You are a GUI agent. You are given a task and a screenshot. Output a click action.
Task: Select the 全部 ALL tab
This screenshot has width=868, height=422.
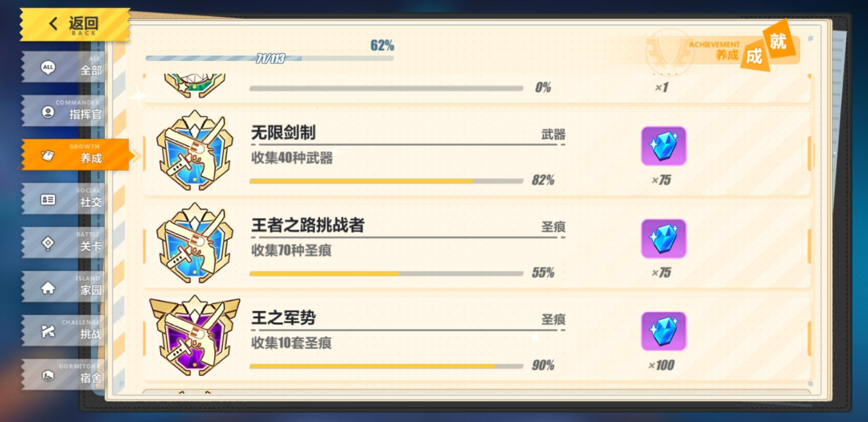(63, 67)
